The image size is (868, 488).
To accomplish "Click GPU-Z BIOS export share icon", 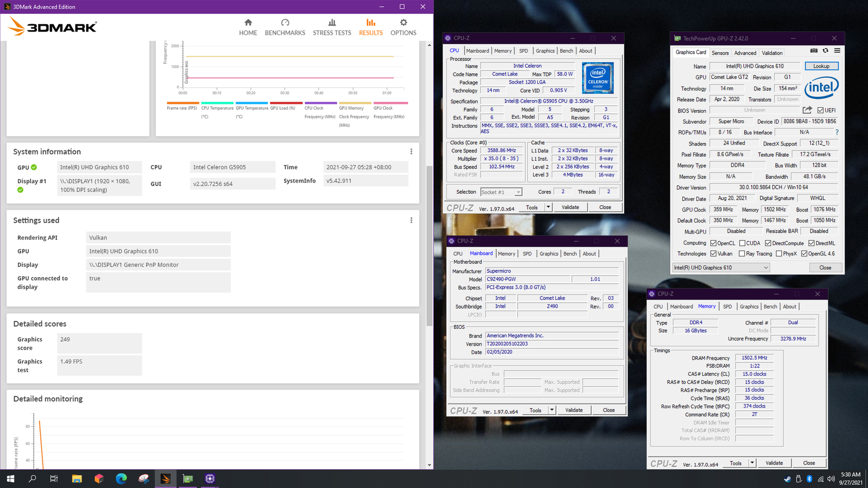I will 807,110.
